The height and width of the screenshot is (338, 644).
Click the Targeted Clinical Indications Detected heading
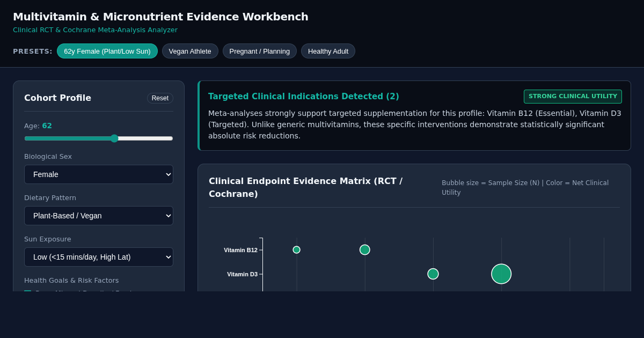(304, 97)
